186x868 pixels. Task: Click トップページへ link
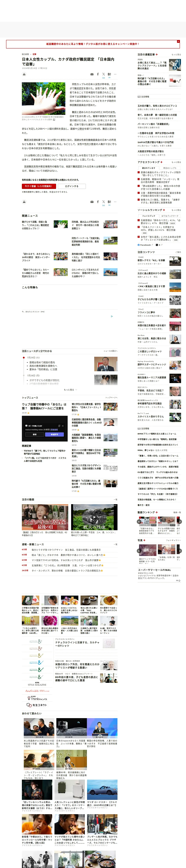[111, 398]
